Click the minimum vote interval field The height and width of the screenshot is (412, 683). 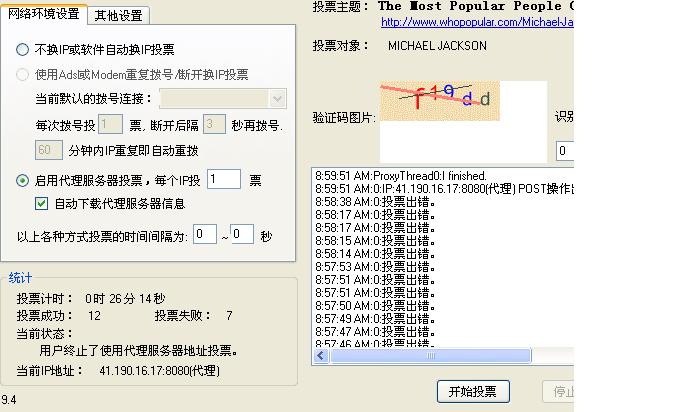tap(204, 235)
